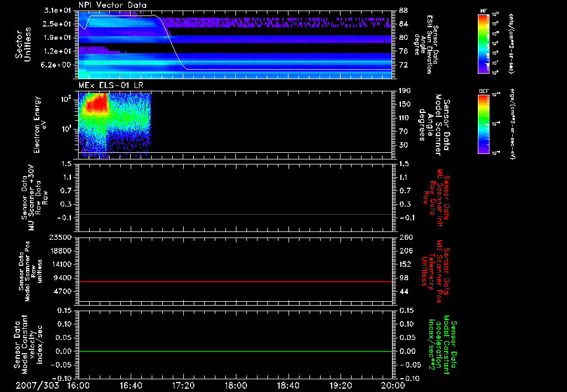Screen dimensions: 567x392
Task: Click the 98 telemetry tick label
Action: tap(404, 278)
